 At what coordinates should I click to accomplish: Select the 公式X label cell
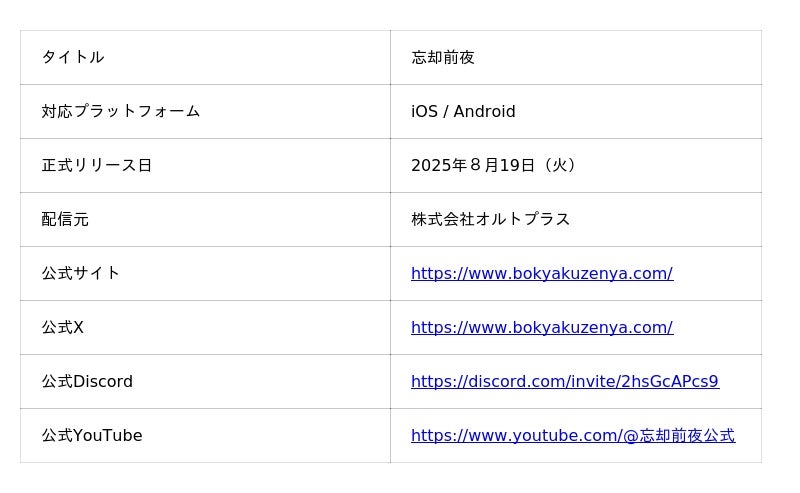coord(63,327)
